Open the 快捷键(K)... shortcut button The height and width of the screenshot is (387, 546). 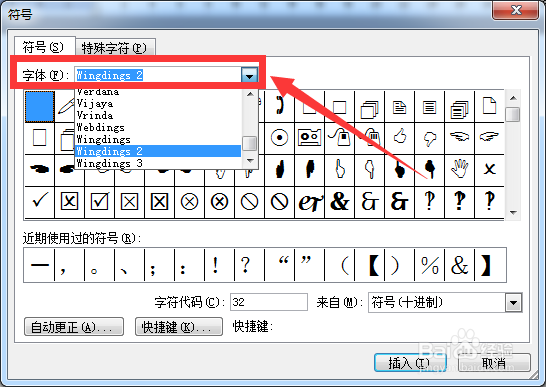coord(179,327)
